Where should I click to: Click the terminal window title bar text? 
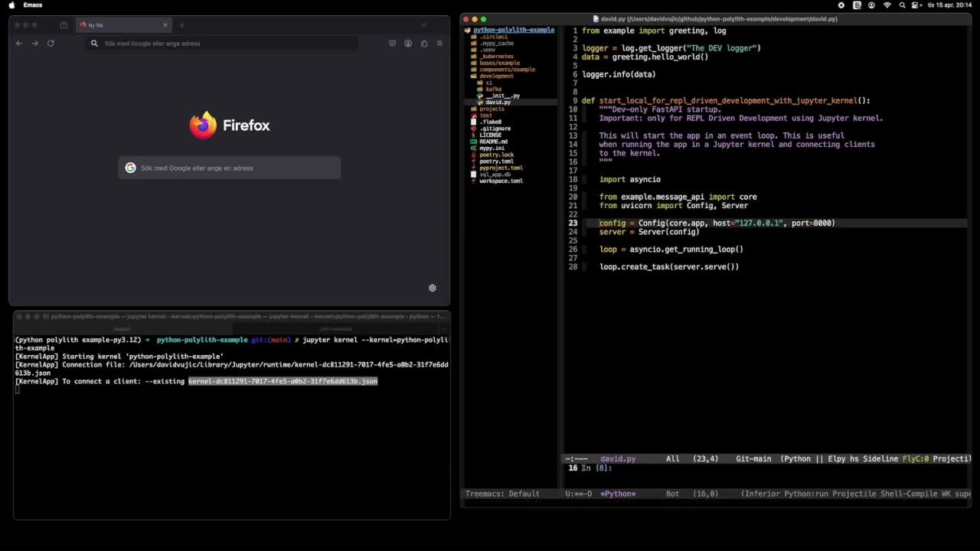(x=248, y=316)
